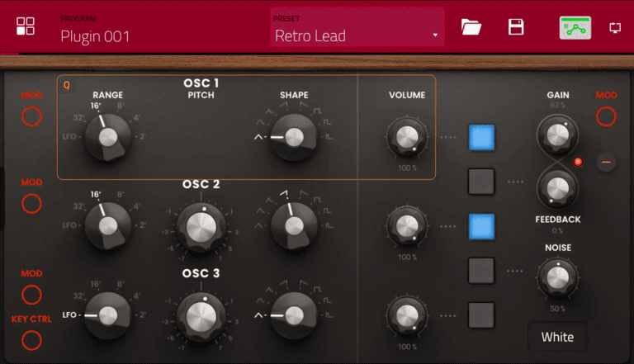
Task: Click the orange Q icon in OSC 1
Action: pyautogui.click(x=67, y=85)
